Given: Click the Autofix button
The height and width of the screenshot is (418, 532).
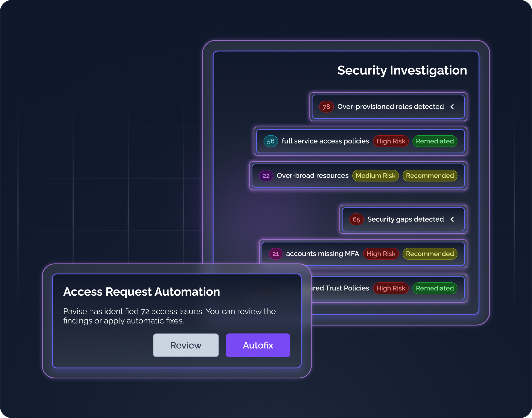Looking at the screenshot, I should point(258,345).
